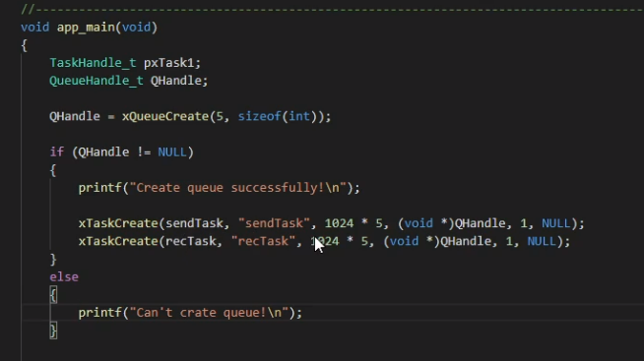The height and width of the screenshot is (361, 644).
Task: Click the if keyword checking QHandle
Action: coord(57,152)
